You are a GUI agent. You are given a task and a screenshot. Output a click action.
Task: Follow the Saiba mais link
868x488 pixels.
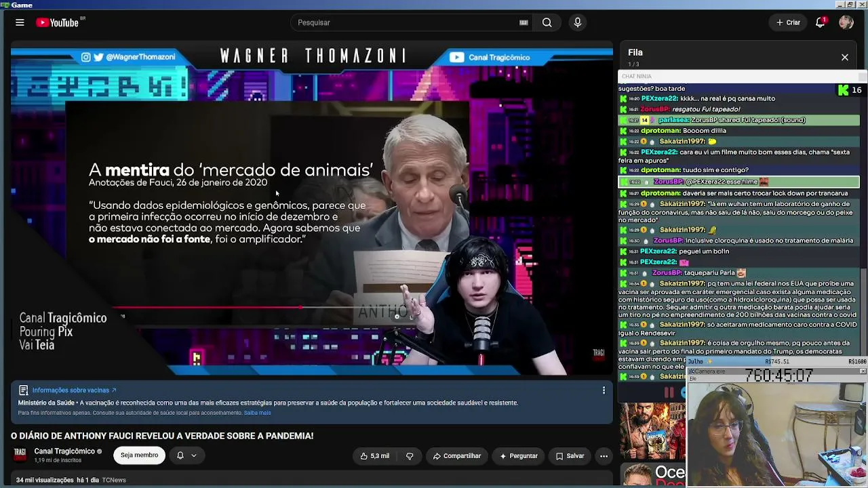pyautogui.click(x=257, y=413)
